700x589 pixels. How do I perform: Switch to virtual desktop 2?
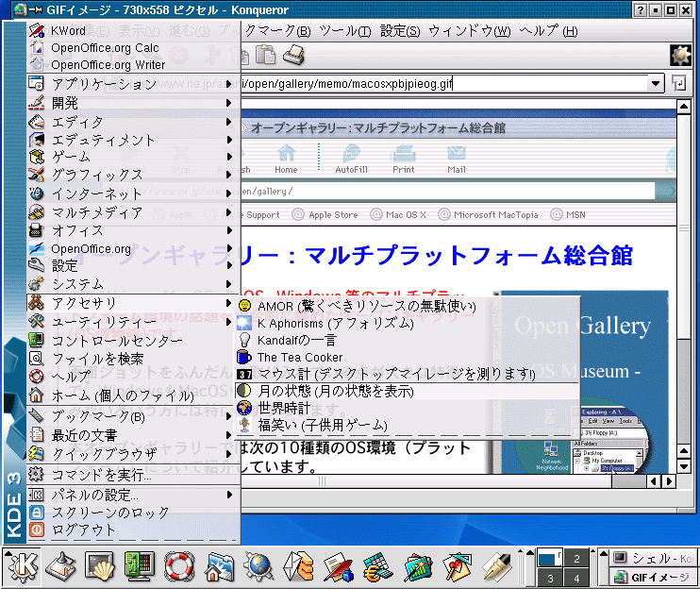[x=576, y=558]
